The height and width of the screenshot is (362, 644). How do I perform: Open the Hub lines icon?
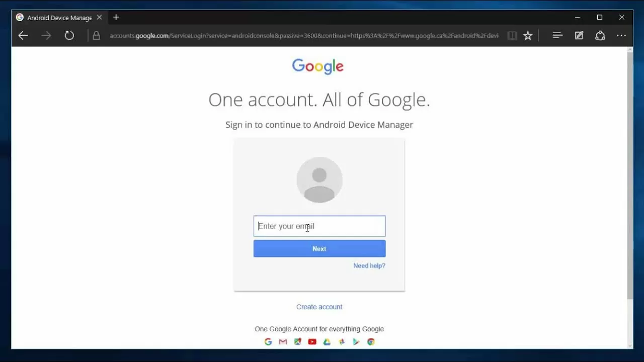557,36
